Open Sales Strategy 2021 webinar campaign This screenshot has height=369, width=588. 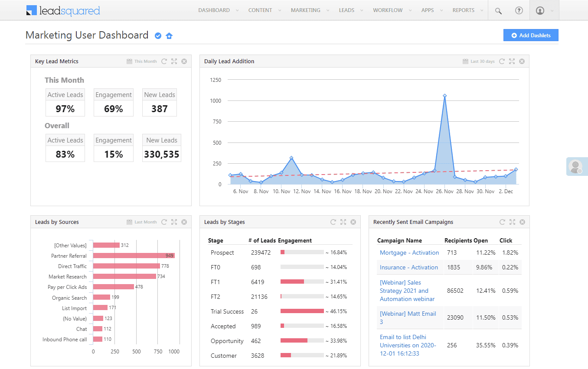(x=407, y=291)
